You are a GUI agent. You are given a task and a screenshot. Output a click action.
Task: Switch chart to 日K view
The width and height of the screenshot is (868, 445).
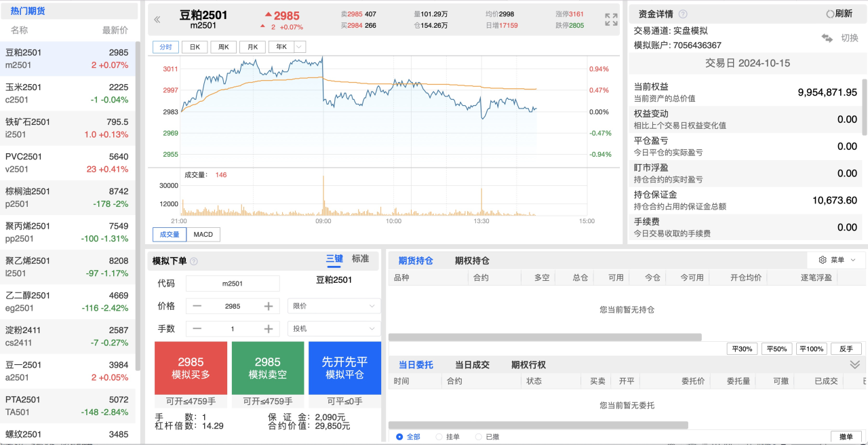pos(195,47)
